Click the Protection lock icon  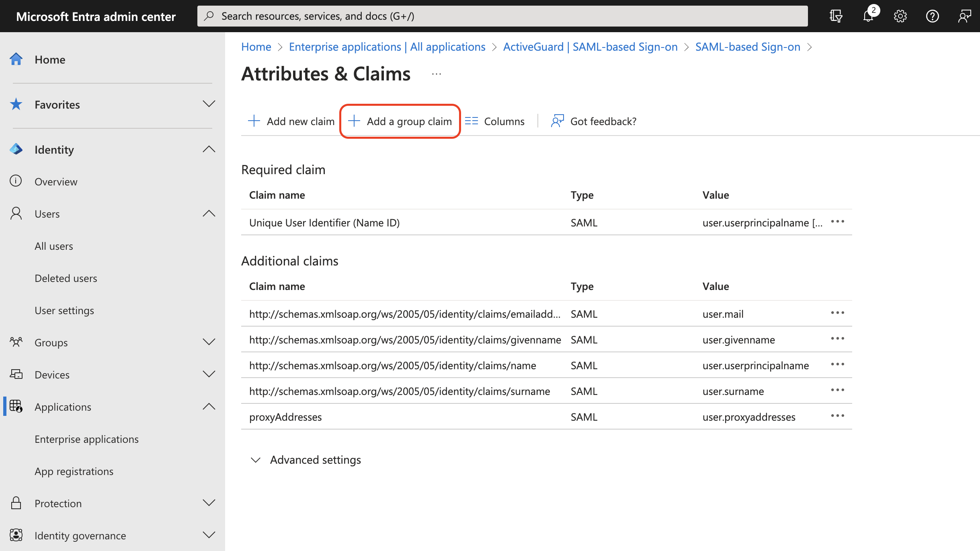(x=16, y=503)
